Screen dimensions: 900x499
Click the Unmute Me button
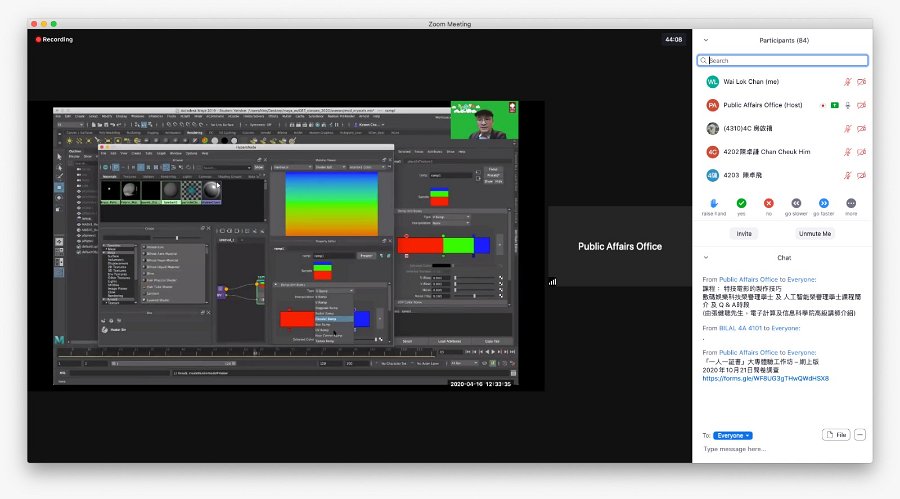click(814, 234)
